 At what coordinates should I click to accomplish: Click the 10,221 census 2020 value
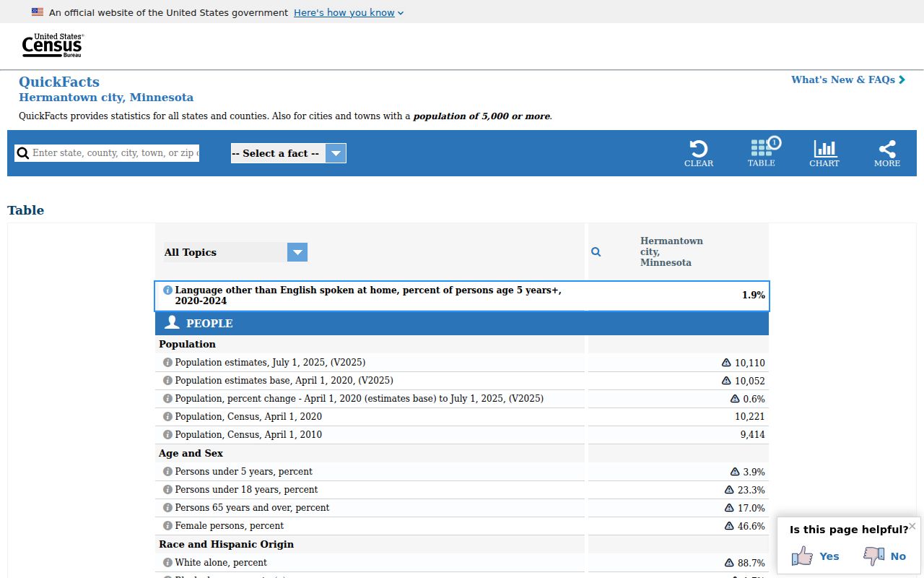click(x=750, y=417)
